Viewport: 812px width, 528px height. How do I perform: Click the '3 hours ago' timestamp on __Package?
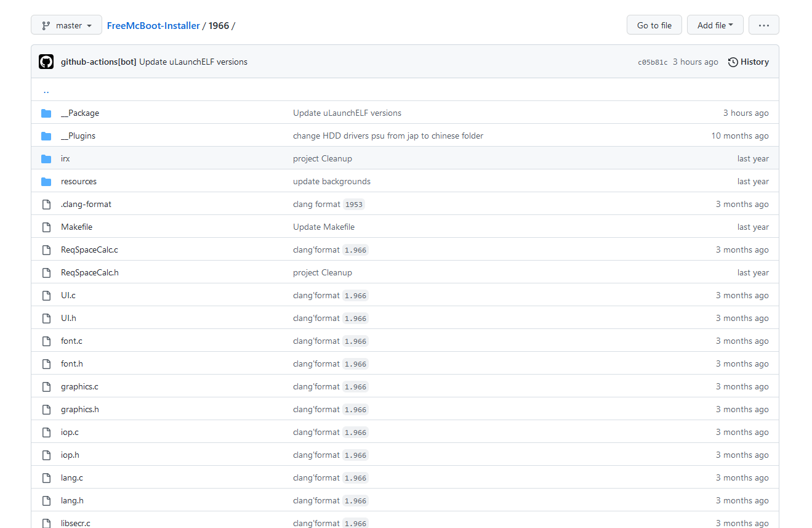pos(746,113)
